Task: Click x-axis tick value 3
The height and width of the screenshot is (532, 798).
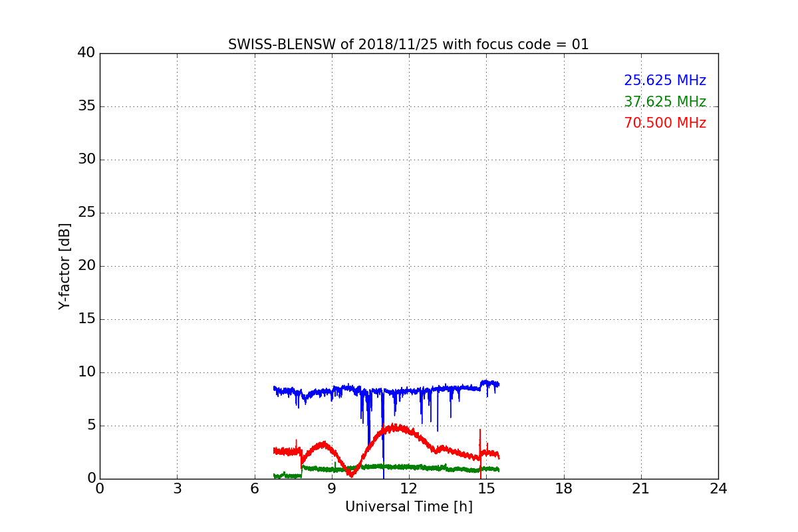Action: [177, 489]
